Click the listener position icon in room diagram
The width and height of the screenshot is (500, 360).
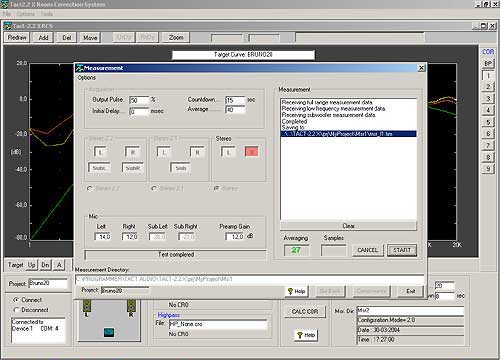click(109, 332)
